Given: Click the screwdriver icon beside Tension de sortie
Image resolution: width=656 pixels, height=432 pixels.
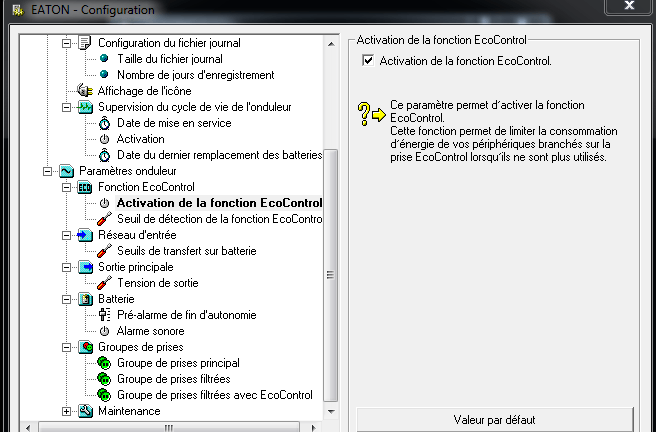Looking at the screenshot, I should [104, 283].
